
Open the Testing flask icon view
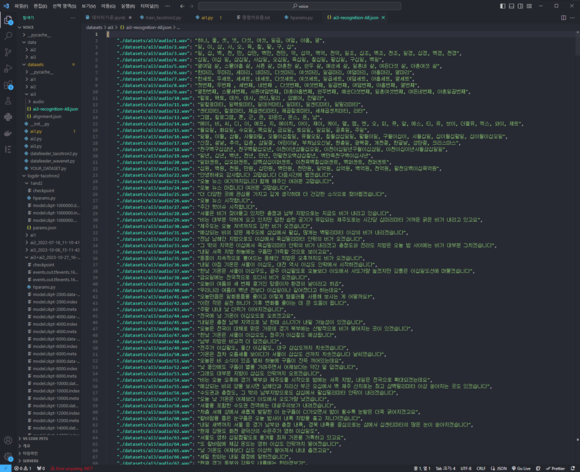[8, 101]
